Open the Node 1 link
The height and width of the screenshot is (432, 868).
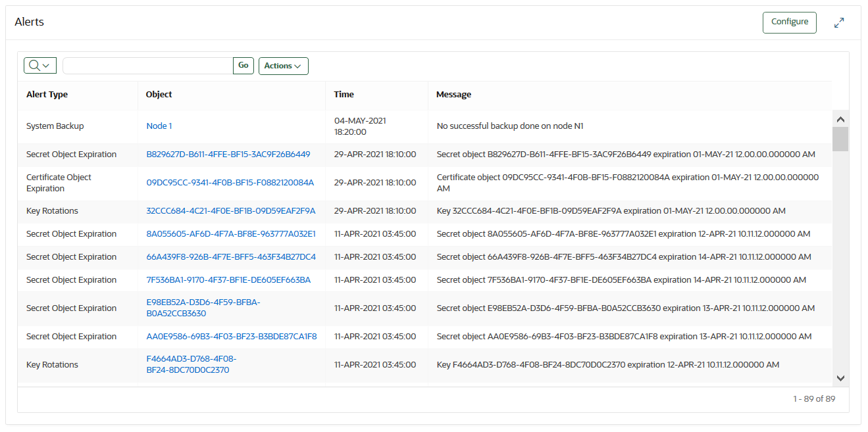point(159,125)
